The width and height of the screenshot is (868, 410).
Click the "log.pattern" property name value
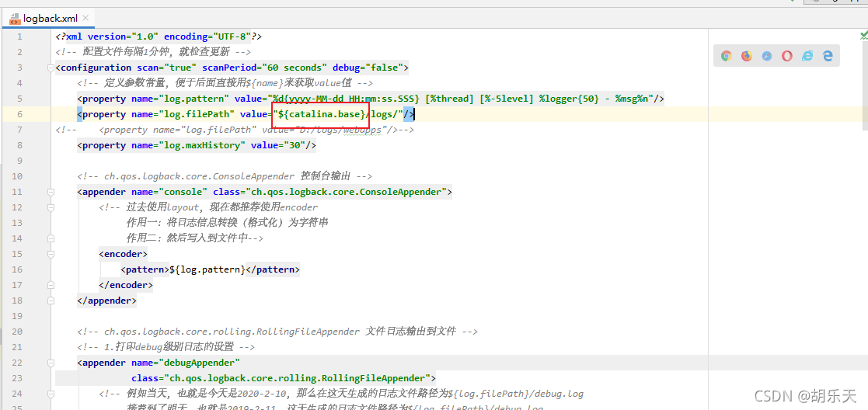pos(197,99)
